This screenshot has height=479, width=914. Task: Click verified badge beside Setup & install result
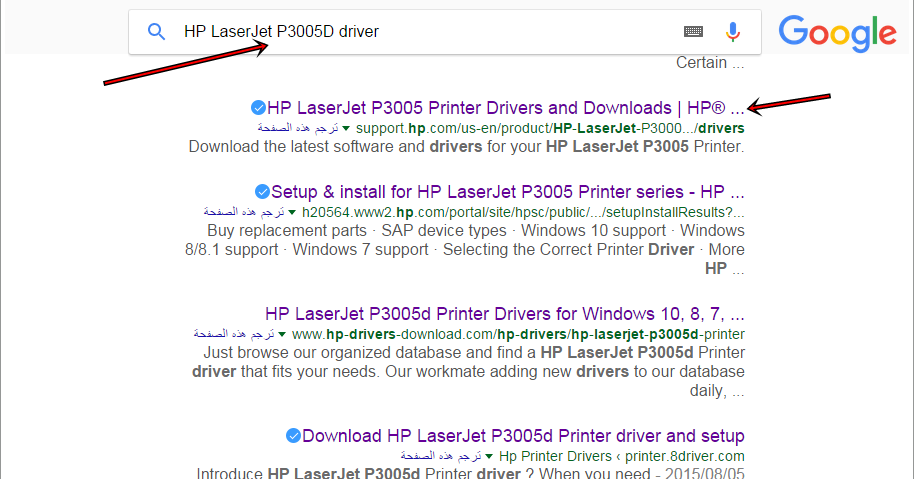coord(262,192)
